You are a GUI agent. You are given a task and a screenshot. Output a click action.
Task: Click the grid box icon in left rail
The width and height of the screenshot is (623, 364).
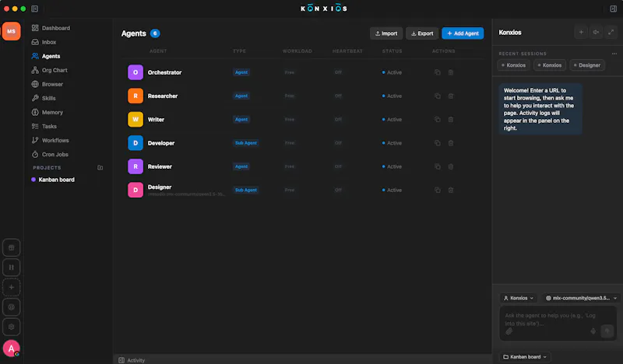pos(12,248)
